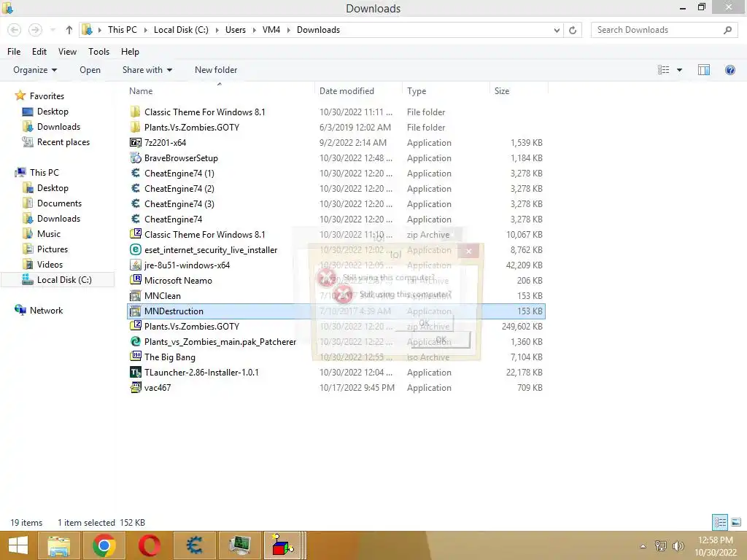Open Chrome from the taskbar
Screen dimensions: 747x560
point(104,545)
